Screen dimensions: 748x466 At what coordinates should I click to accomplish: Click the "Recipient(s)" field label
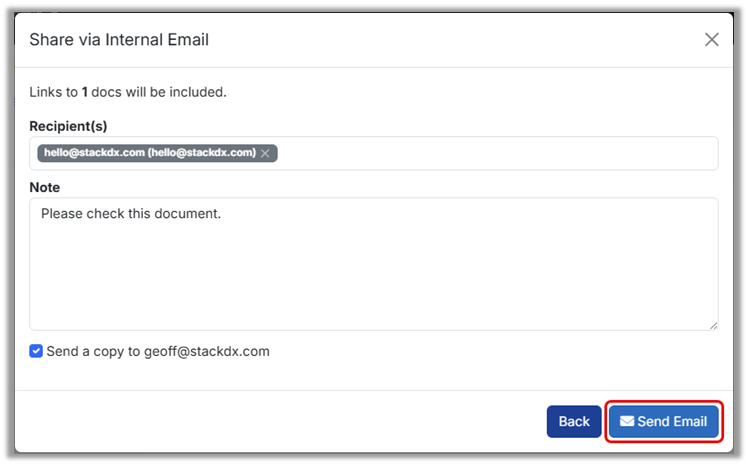[68, 126]
